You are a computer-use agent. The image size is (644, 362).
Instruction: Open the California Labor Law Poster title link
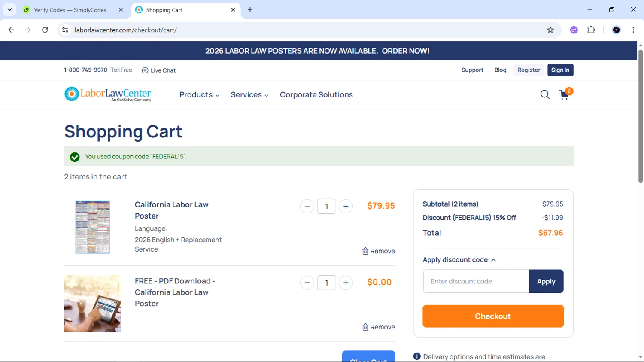[172, 210]
